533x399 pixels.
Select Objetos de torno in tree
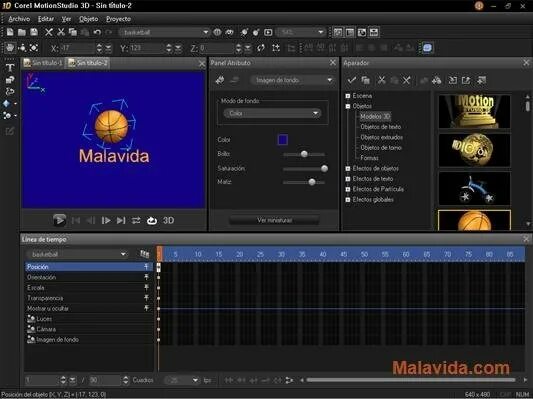[381, 148]
